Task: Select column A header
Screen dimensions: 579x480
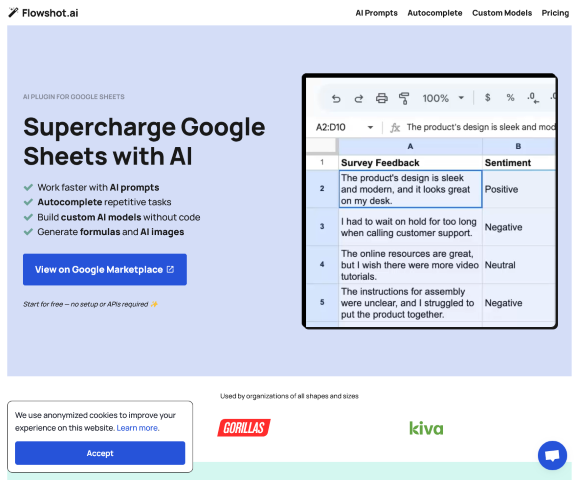Action: 410,146
